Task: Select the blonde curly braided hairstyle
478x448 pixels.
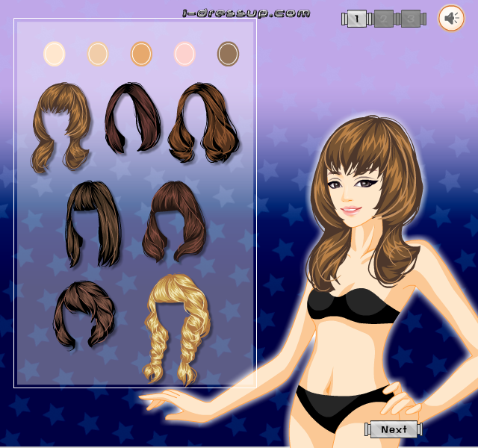Action: [x=177, y=329]
